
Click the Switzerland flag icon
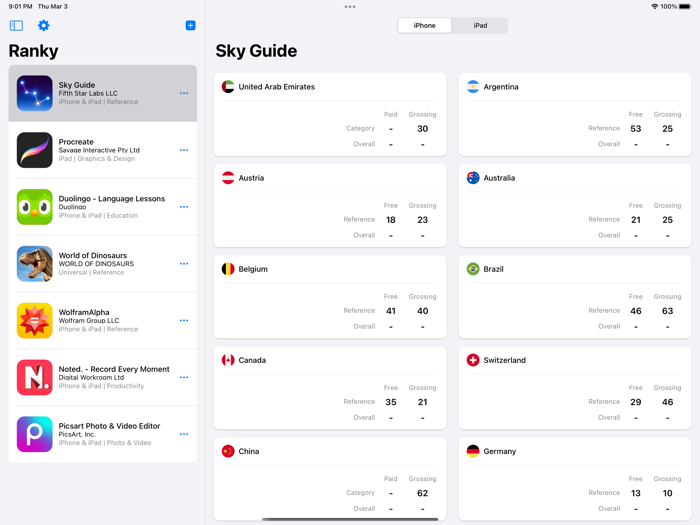coord(473,360)
